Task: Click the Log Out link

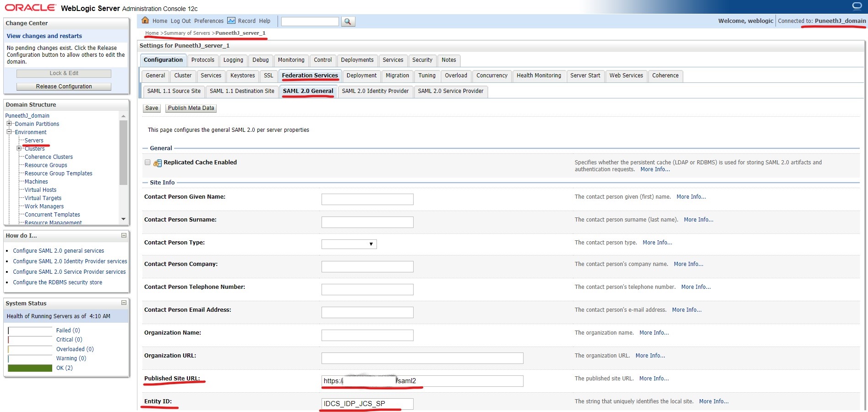Action: point(180,21)
